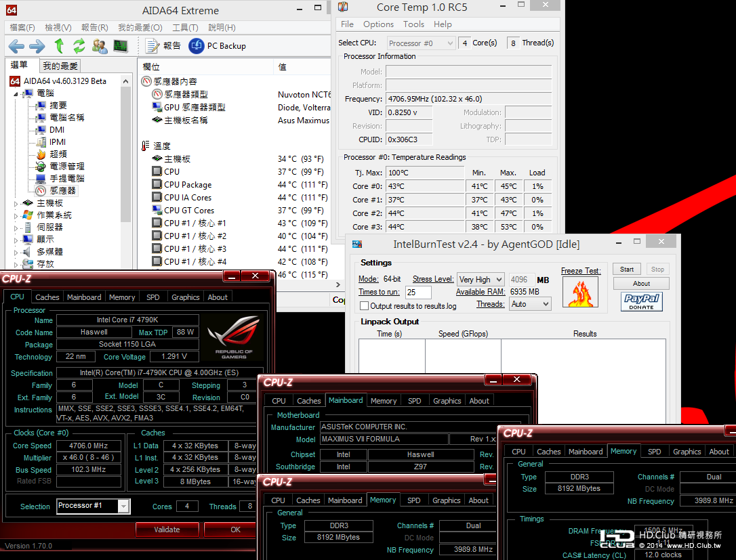
Task: Open the system monitor graph icon
Action: pos(121,46)
